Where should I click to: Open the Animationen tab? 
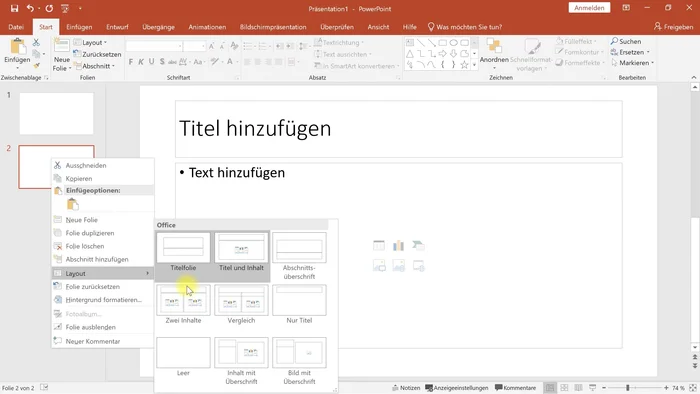(207, 27)
